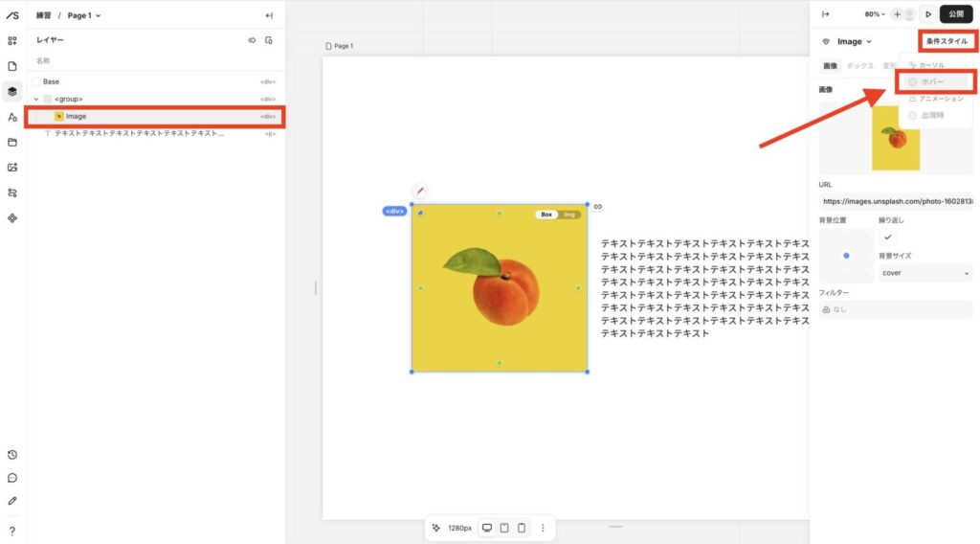Viewport: 980px width, 544px height.
Task: Open the 背景サイズ cover dropdown
Action: click(x=924, y=273)
